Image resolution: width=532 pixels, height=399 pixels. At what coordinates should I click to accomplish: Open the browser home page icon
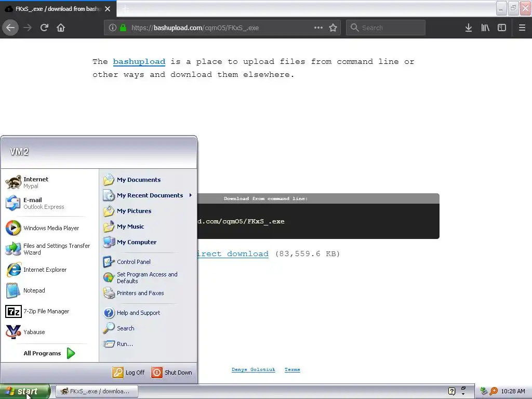[61, 28]
